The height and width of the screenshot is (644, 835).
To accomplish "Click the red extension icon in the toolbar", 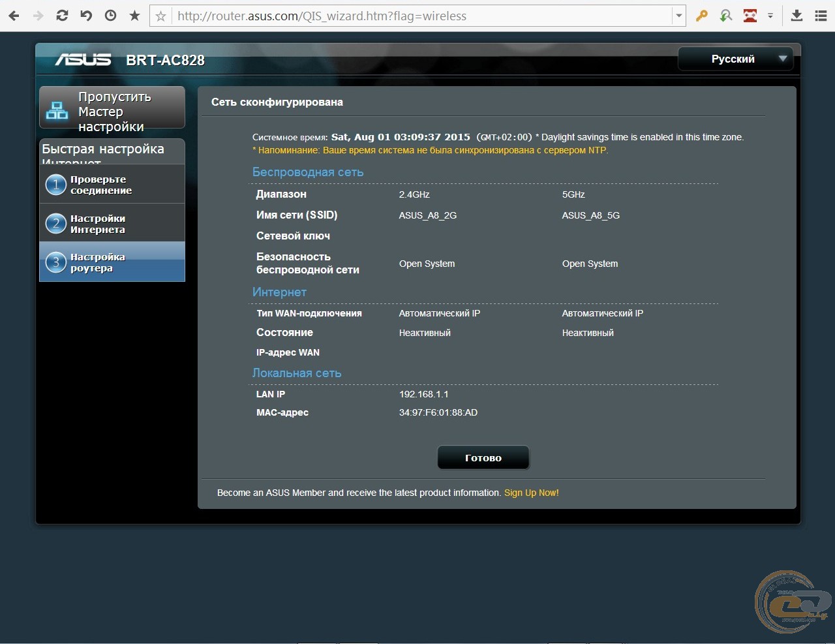I will (750, 16).
